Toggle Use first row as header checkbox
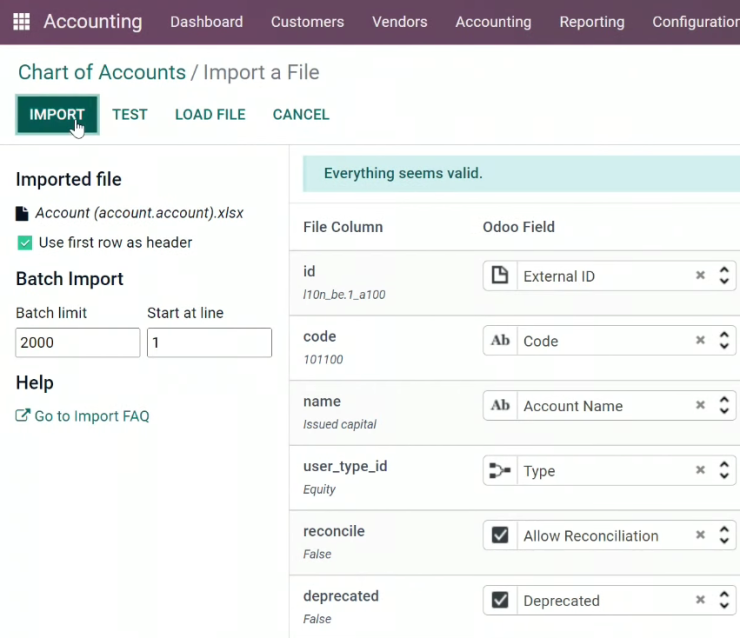740x638 pixels. point(25,243)
